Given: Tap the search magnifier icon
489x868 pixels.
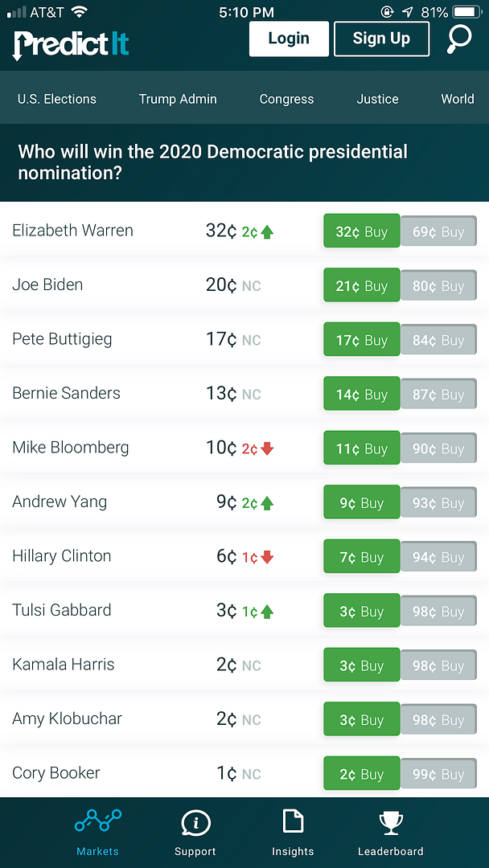Looking at the screenshot, I should [x=459, y=39].
